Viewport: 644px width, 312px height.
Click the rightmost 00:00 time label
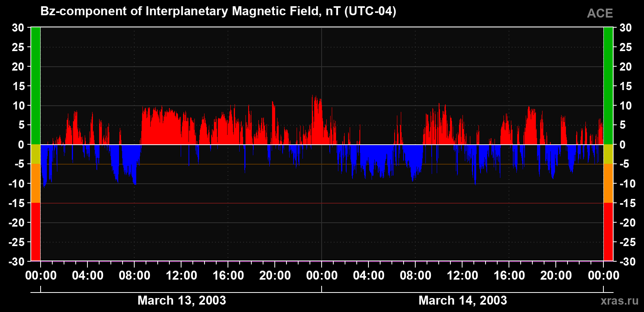click(x=603, y=275)
